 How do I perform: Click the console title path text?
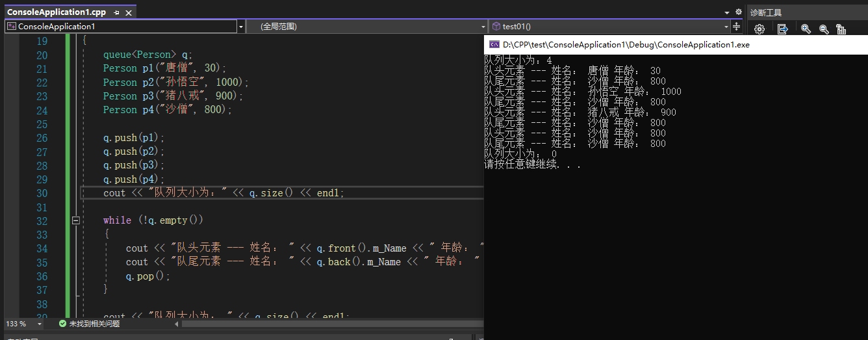626,45
